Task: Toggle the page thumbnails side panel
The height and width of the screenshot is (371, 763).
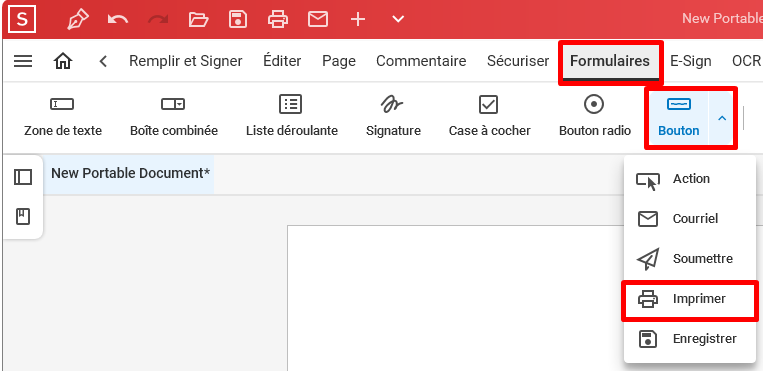Action: click(x=23, y=177)
